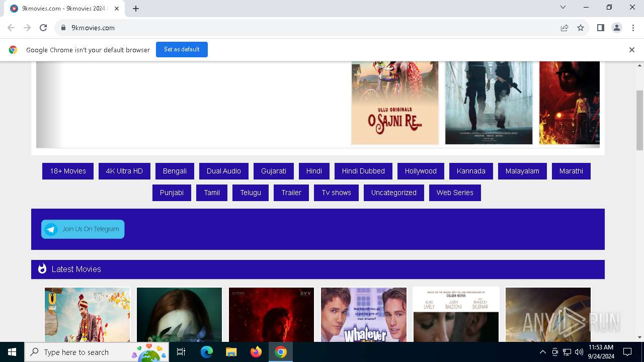
Task: Click the page vertical scrollbar
Action: (639, 120)
